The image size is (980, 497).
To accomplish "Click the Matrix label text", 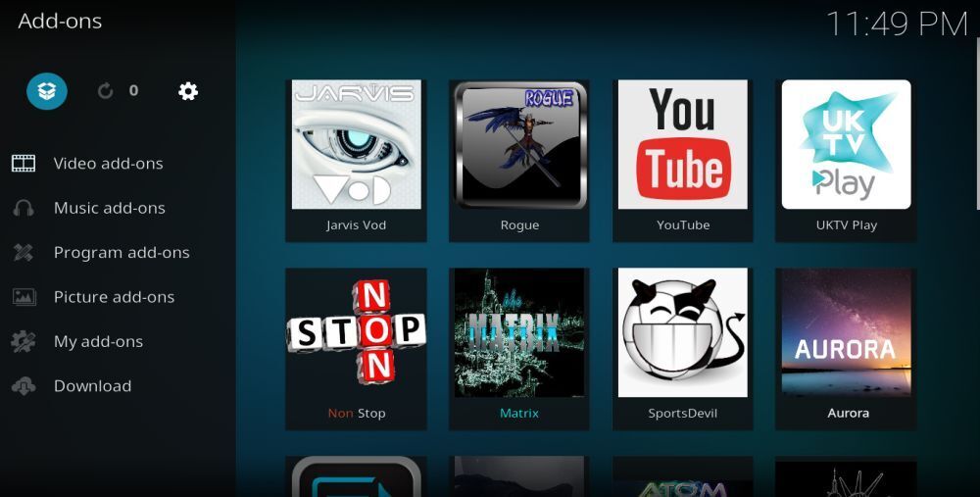I will pyautogui.click(x=519, y=414).
